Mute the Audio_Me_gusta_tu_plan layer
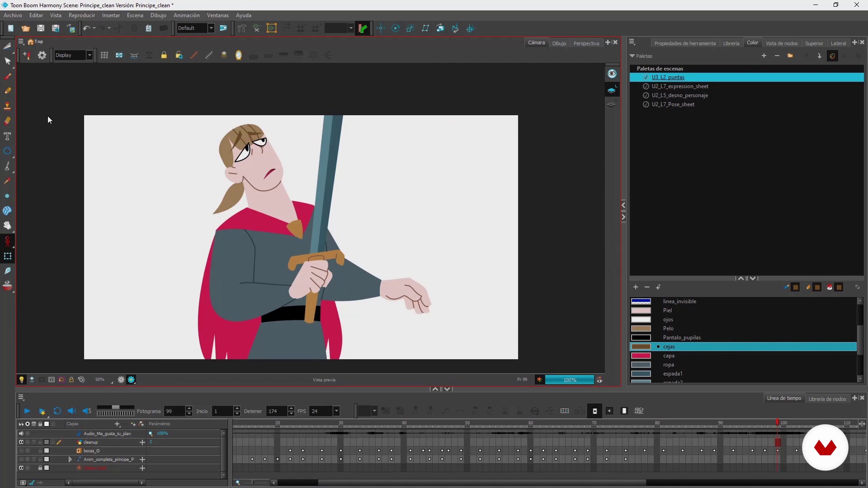 (21, 434)
